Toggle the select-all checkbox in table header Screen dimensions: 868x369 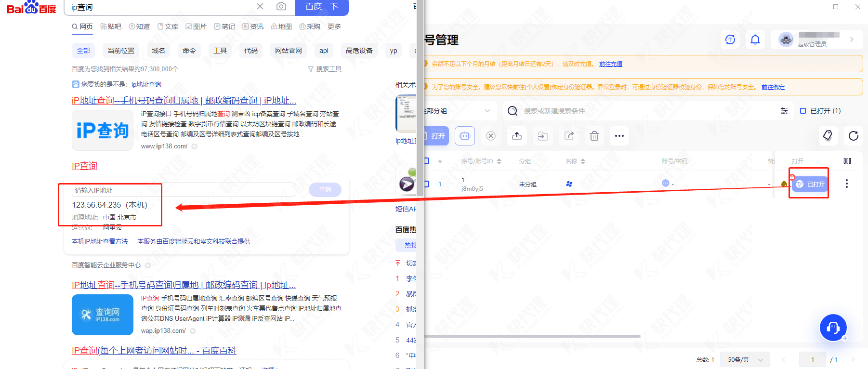click(427, 161)
